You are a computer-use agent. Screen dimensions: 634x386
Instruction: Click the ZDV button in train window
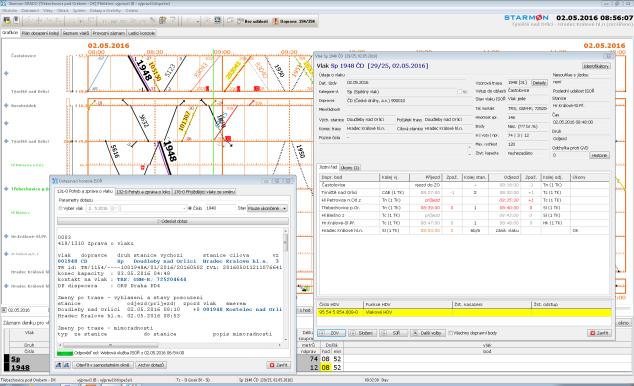[332, 333]
